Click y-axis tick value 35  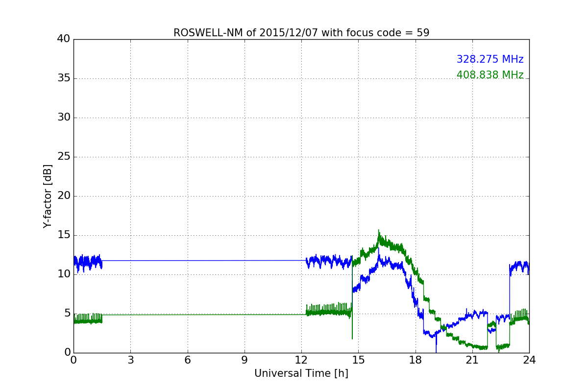pos(64,78)
